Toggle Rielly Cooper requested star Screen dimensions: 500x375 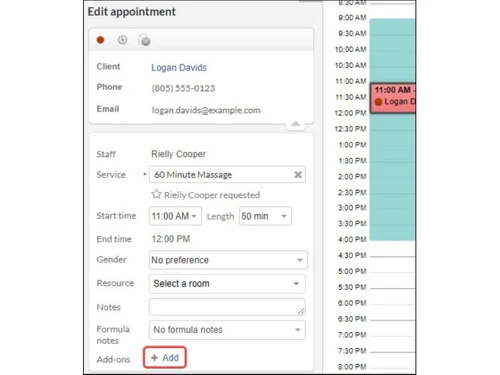(156, 194)
